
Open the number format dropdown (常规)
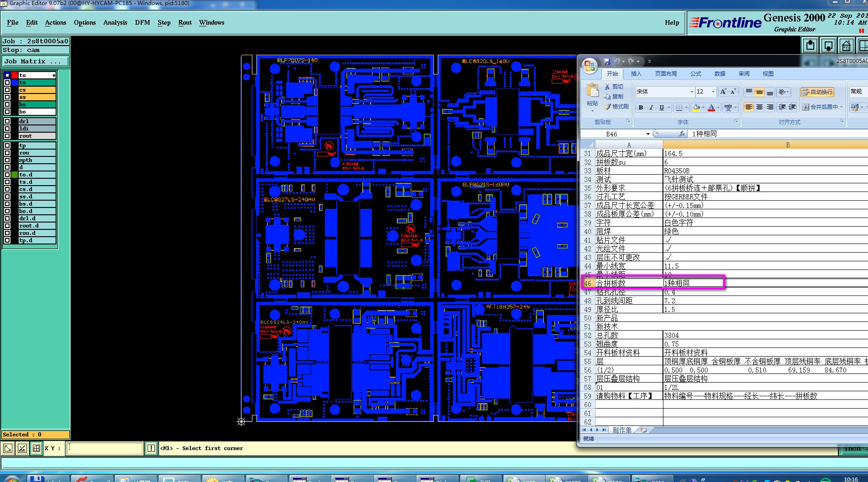coord(858,92)
